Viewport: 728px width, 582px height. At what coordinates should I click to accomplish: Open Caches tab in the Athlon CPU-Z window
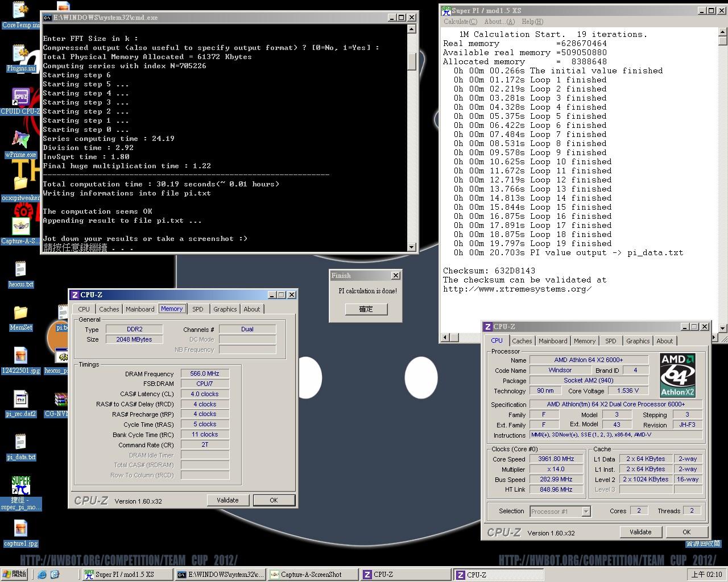[x=522, y=341]
